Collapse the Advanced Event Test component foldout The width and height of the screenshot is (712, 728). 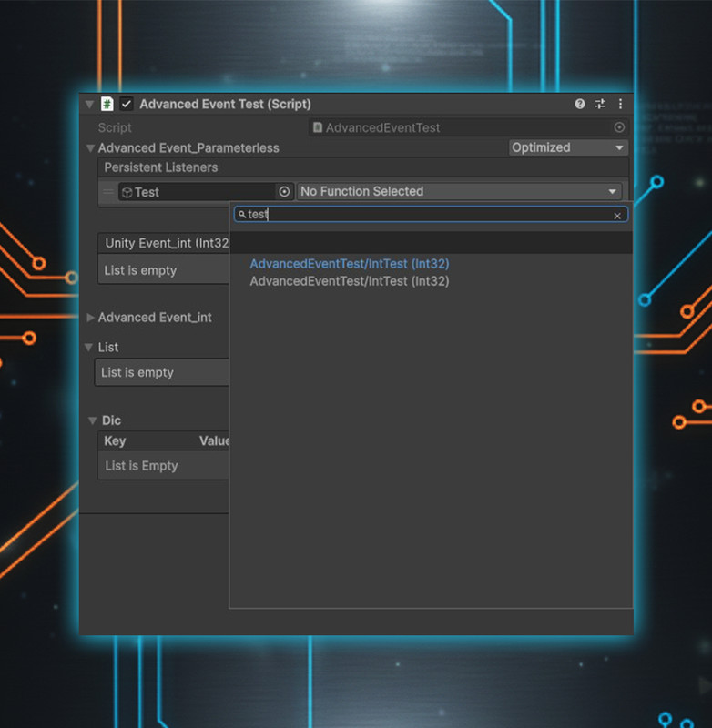pyautogui.click(x=89, y=105)
